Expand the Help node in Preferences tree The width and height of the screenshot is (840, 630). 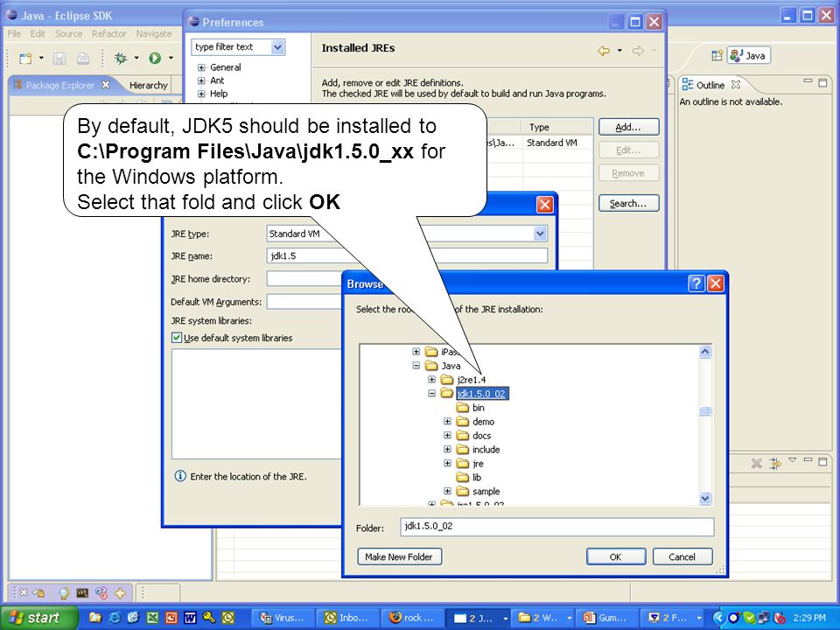pos(201,94)
